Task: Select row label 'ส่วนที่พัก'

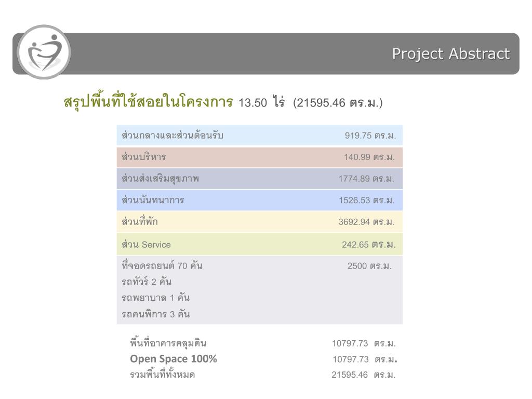Action: (140, 222)
